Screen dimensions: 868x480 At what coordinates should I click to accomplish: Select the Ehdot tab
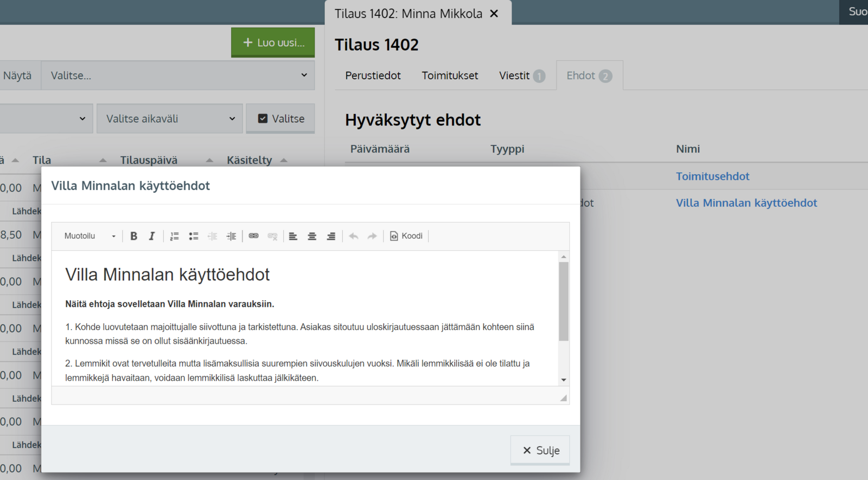tap(590, 75)
